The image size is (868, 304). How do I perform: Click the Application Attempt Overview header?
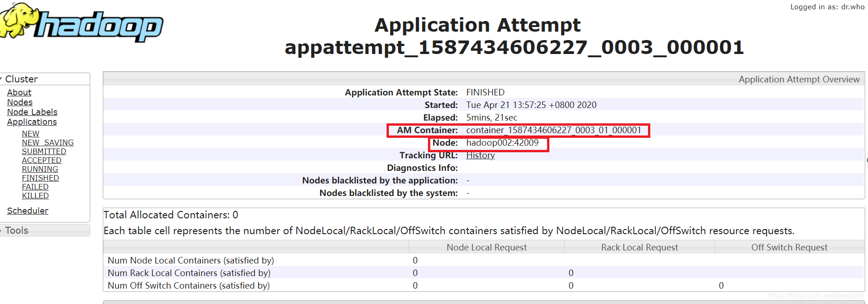click(x=799, y=80)
